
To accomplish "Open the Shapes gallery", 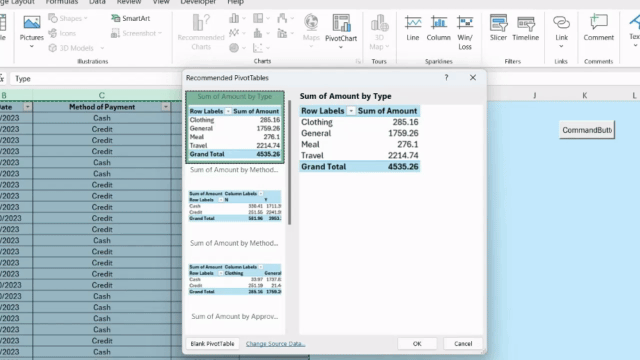I will click(x=68, y=18).
